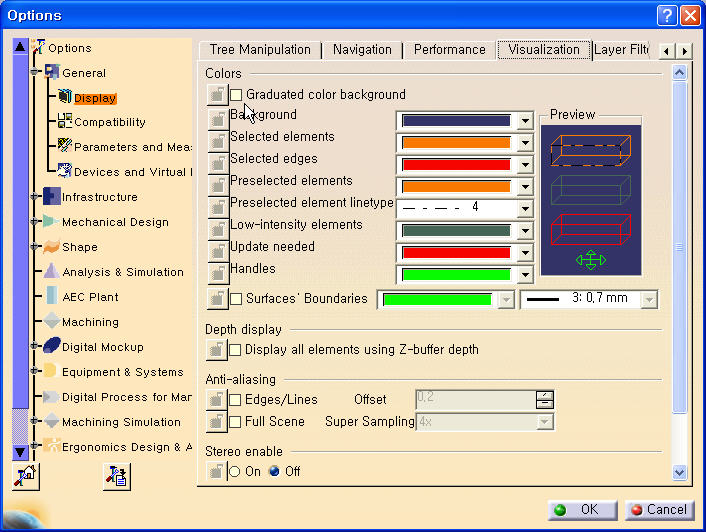This screenshot has width=706, height=532.
Task: Click the Mechanical Design category icon
Action: (51, 221)
